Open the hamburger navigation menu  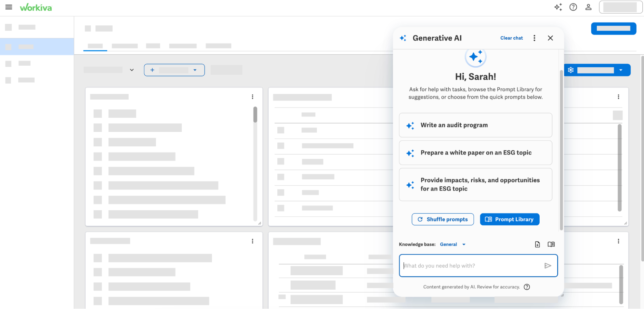[8, 7]
